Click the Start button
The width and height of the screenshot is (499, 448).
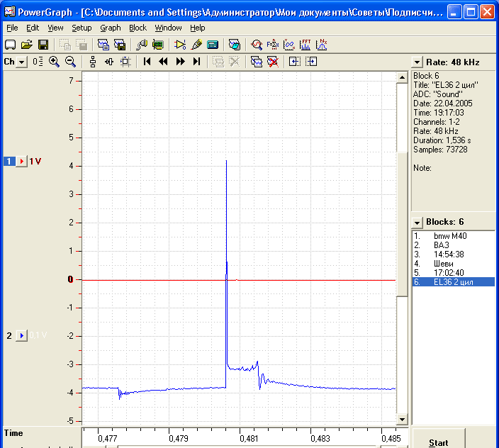(x=439, y=439)
